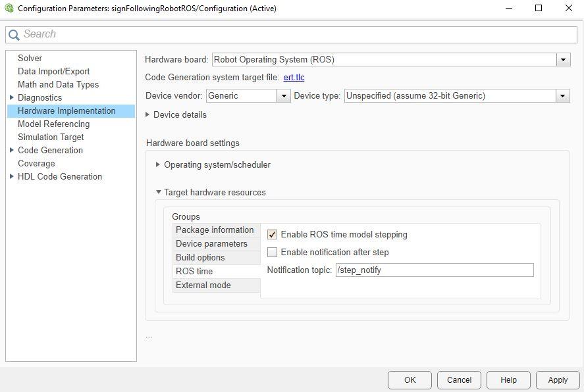Disable ROS time model stepping checkbox
The image size is (584, 392).
click(272, 235)
